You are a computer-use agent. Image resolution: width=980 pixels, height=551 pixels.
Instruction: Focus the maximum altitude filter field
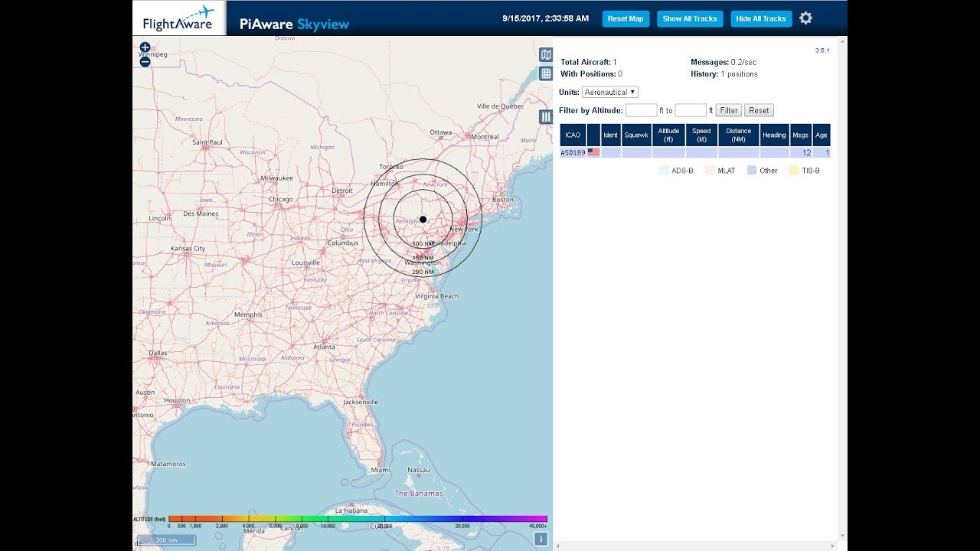691,110
